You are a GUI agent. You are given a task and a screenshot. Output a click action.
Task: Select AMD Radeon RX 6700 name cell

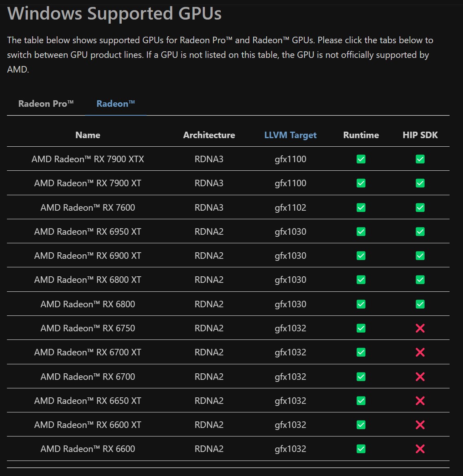click(x=88, y=377)
